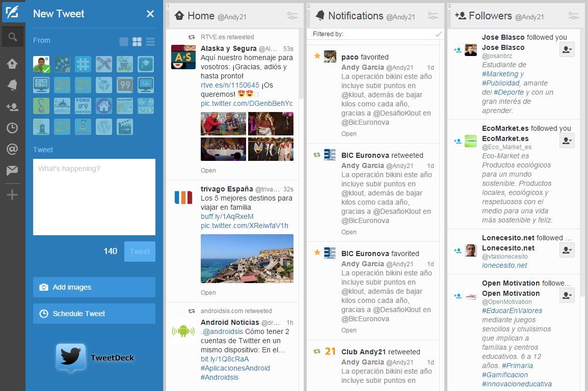Click the Notifications column header title
This screenshot has height=391, width=588.
(356, 16)
